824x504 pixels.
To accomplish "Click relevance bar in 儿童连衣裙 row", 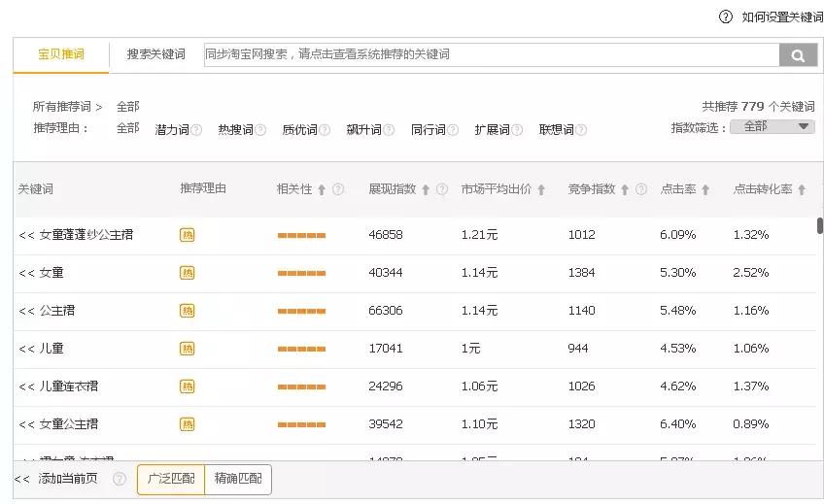I will [301, 386].
